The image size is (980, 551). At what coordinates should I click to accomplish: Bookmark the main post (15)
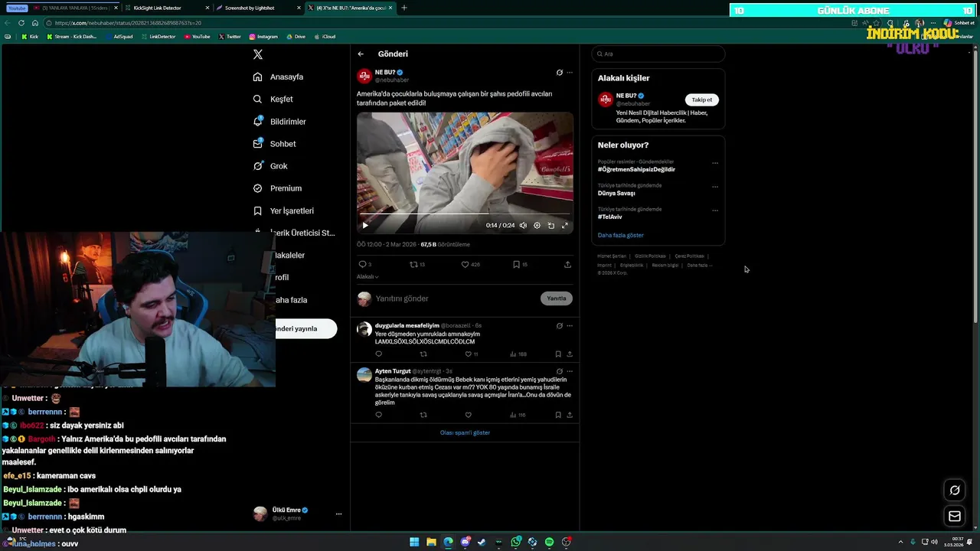pyautogui.click(x=520, y=264)
